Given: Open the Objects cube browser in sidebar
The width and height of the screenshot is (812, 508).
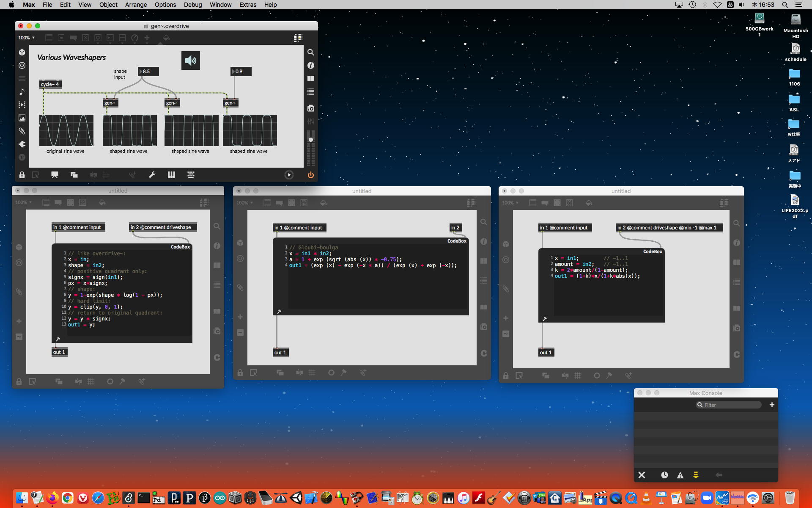Looking at the screenshot, I should (x=22, y=52).
